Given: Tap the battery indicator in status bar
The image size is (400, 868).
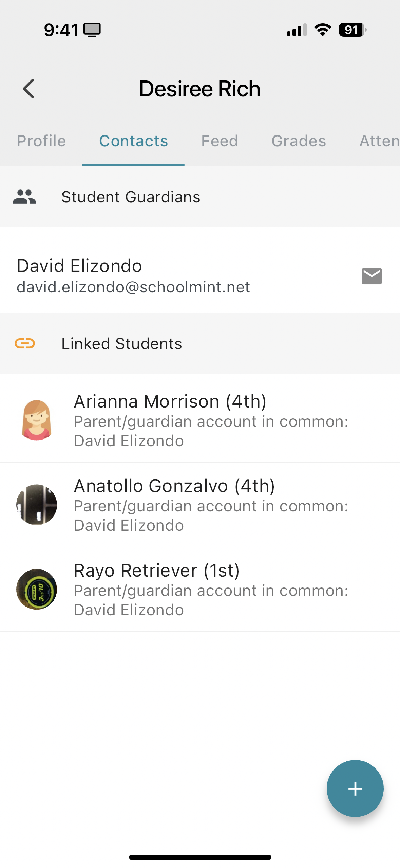Looking at the screenshot, I should (x=353, y=30).
